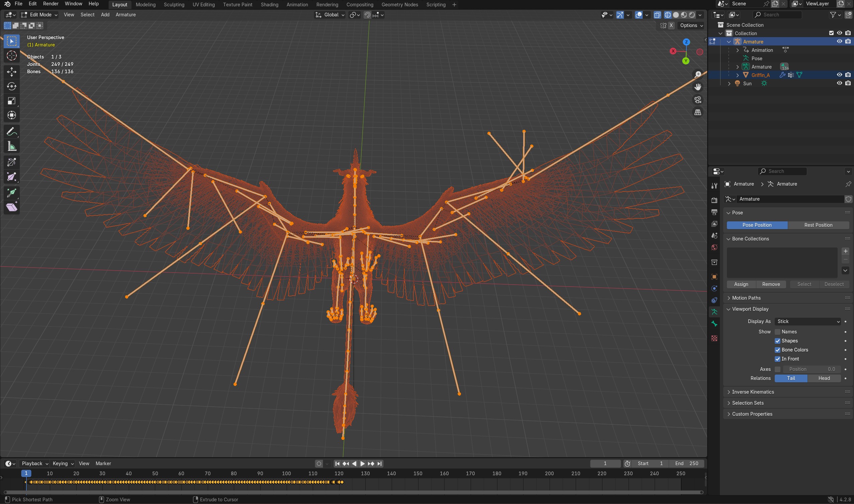Click the Assign bone collection button
854x504 pixels.
point(741,284)
